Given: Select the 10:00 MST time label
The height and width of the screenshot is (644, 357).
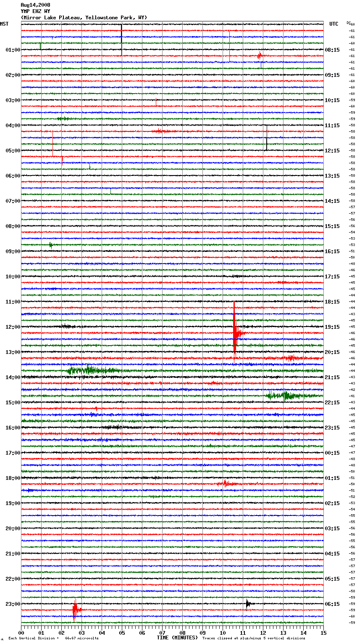Looking at the screenshot, I should (x=13, y=276).
